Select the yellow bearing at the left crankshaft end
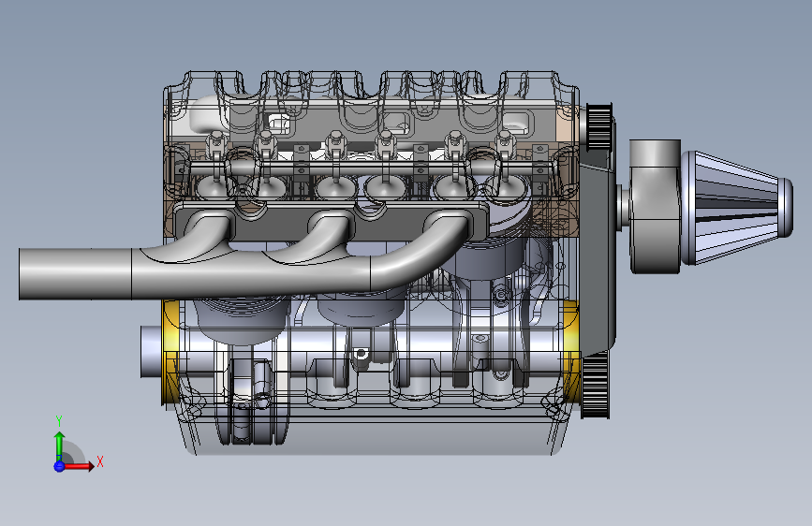The image size is (812, 526). tap(170, 352)
